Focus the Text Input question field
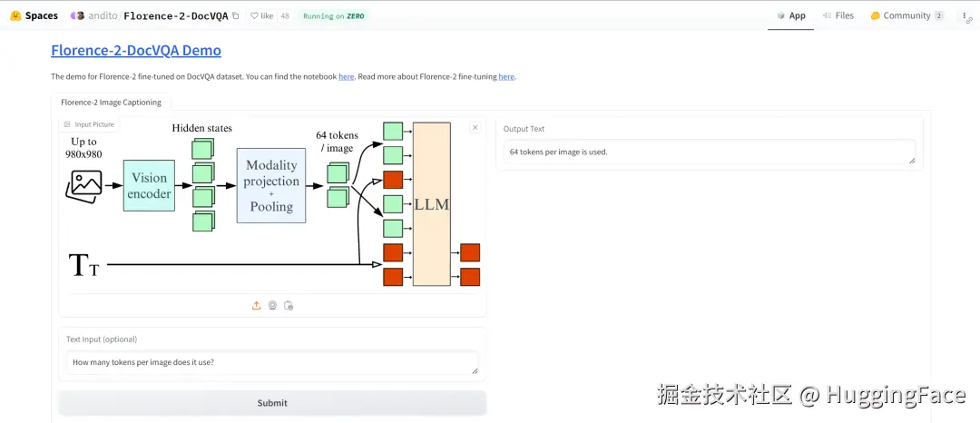Viewport: 980px width, 423px height. pos(272,362)
